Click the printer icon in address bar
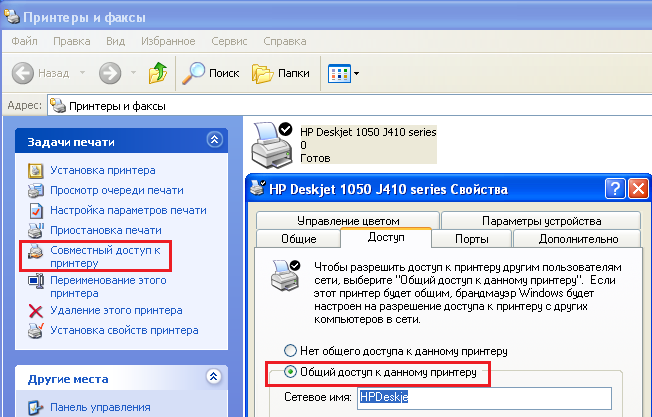The image size is (652, 417). (58, 106)
